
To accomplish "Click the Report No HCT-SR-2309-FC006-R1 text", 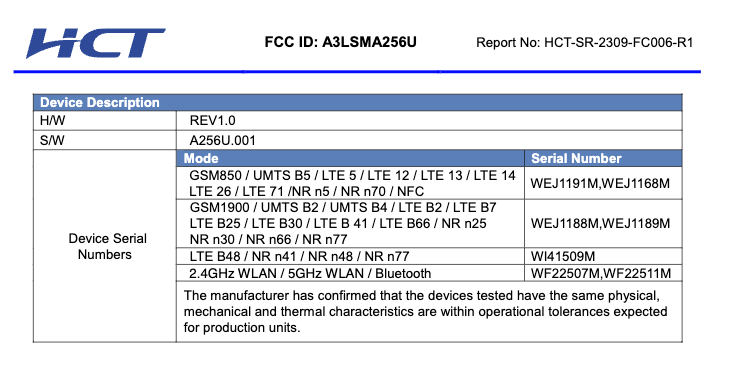I will (x=585, y=43).
